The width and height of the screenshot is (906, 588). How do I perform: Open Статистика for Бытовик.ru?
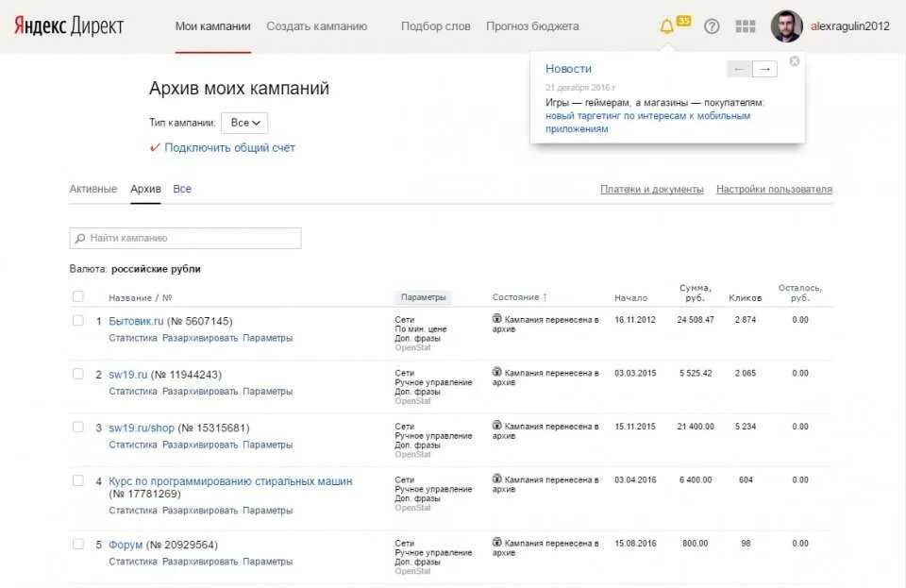pos(133,338)
